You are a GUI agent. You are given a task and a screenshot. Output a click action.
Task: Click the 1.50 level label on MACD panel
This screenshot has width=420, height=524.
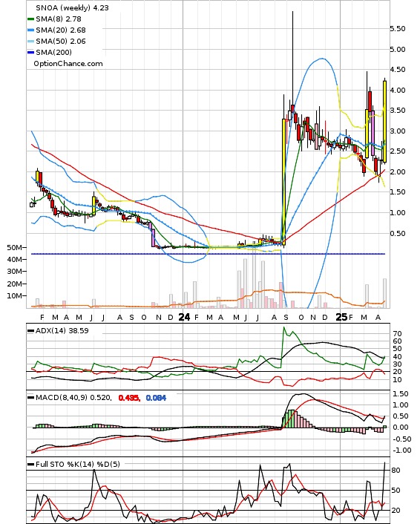(x=401, y=394)
